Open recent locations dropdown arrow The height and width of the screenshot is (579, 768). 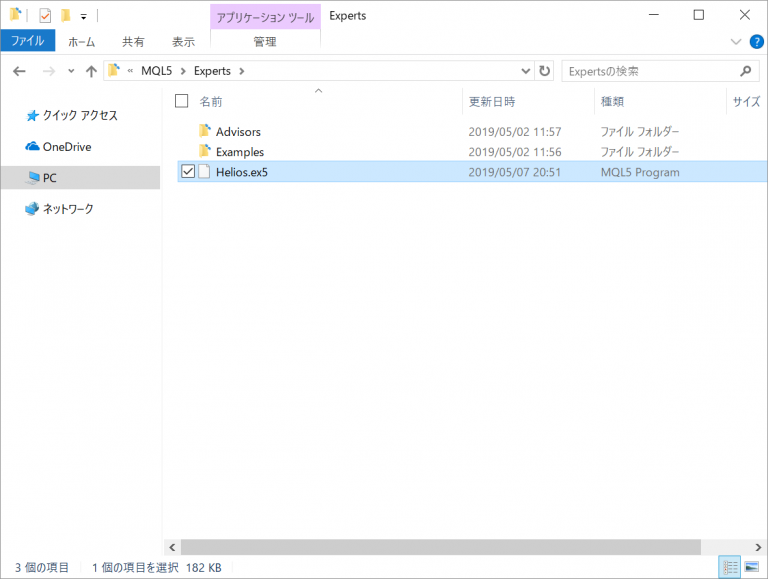(70, 71)
